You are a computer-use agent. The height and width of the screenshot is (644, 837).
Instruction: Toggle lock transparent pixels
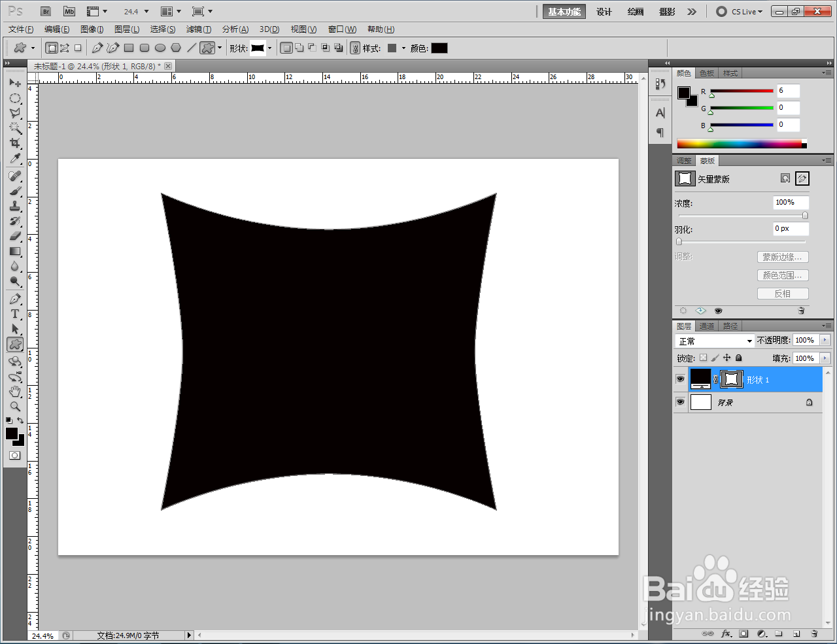tap(703, 358)
